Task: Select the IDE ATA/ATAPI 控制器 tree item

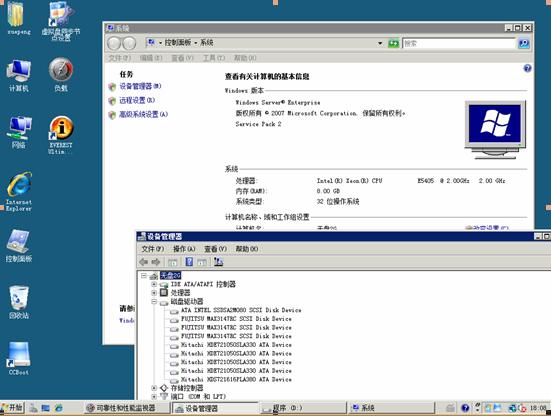Action: pos(203,284)
